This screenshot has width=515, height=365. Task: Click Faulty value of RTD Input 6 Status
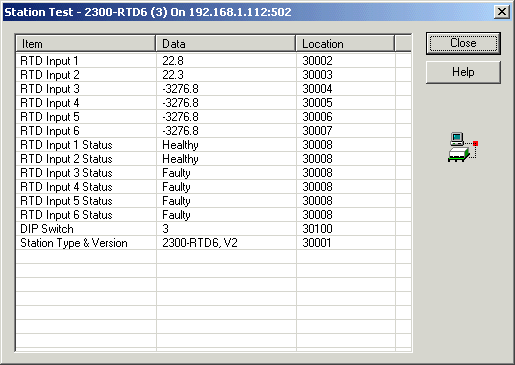176,215
